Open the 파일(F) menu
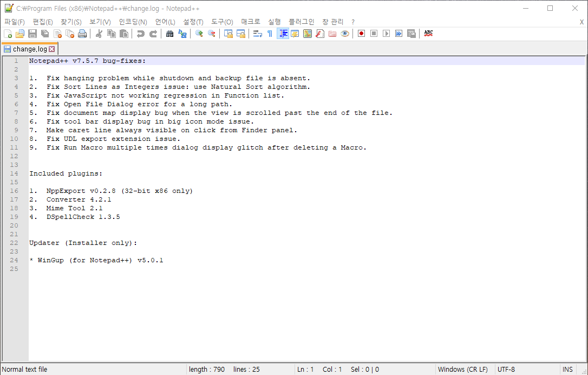Screen dimensions: 588x375 (x=15, y=22)
